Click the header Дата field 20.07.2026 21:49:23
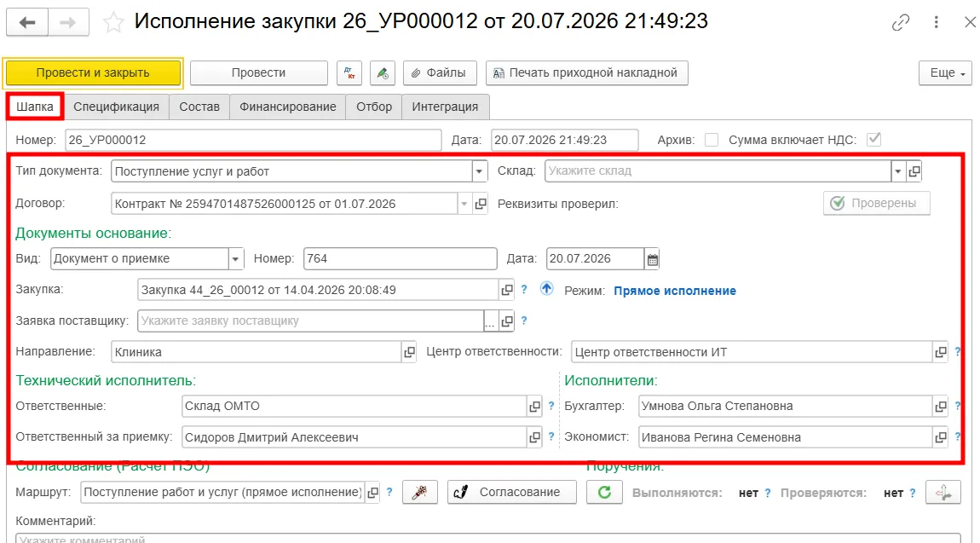The height and width of the screenshot is (543, 980). pos(564,140)
